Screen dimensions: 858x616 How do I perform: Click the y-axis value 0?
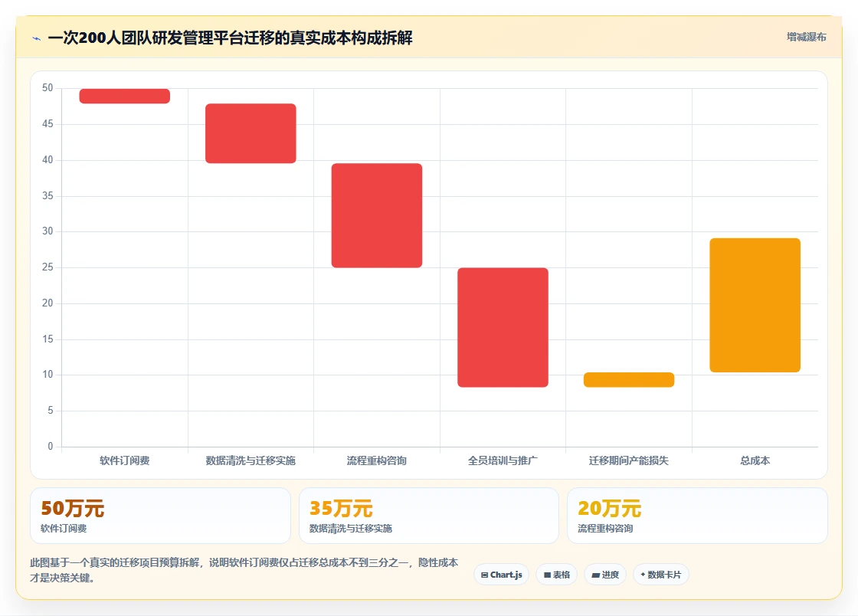click(x=51, y=447)
